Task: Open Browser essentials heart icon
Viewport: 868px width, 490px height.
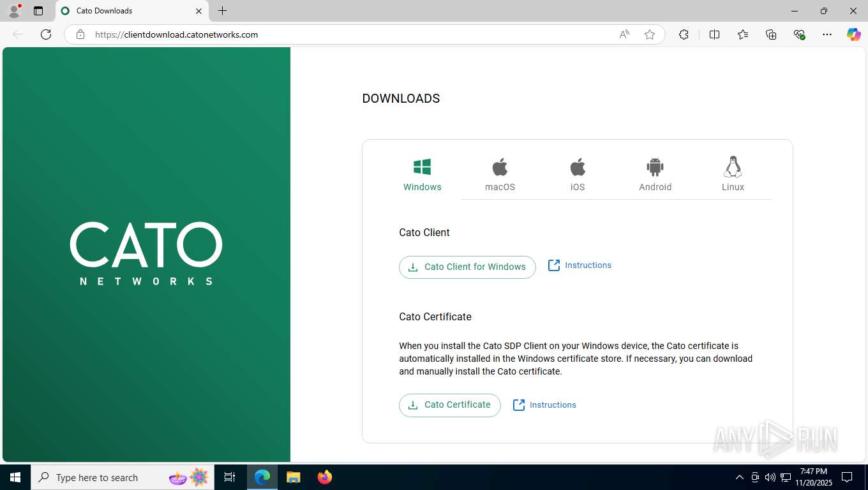Action: coord(799,34)
